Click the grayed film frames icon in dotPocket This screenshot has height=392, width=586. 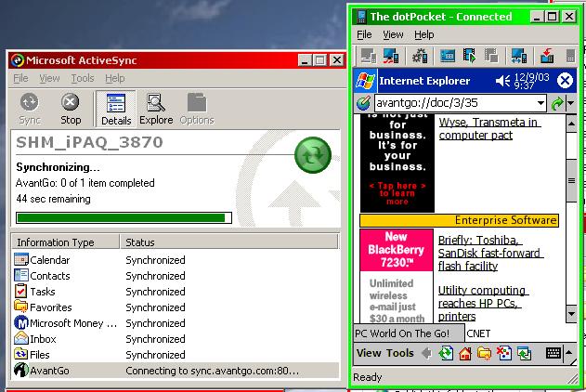tap(491, 56)
